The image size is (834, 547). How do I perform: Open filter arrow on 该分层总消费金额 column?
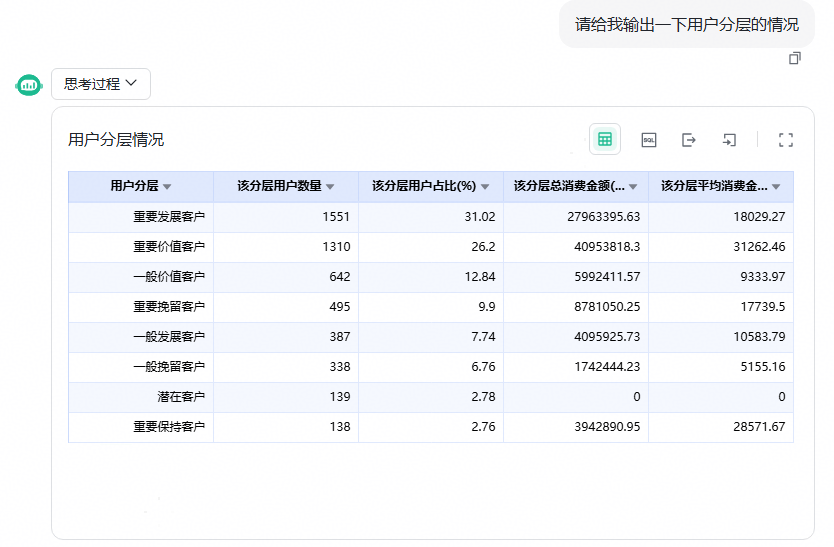point(633,187)
